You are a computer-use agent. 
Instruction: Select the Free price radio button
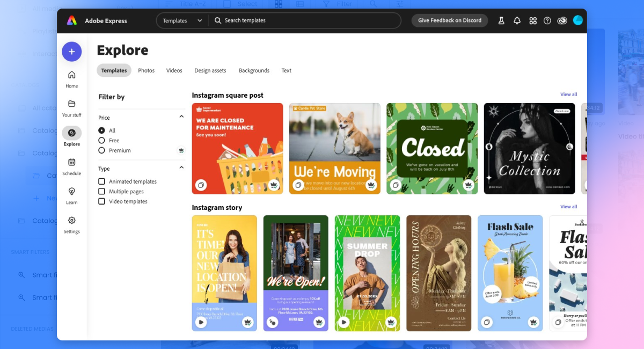101,141
